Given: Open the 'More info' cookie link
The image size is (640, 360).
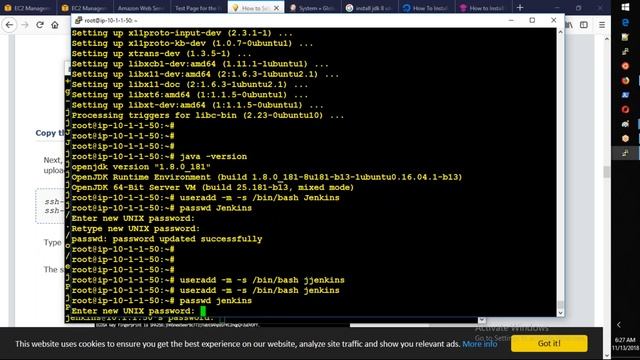Looking at the screenshot, I should [x=480, y=344].
